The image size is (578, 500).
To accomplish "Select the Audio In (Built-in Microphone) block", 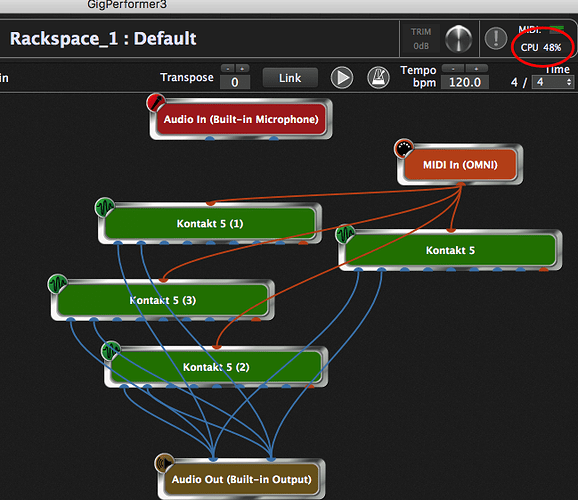I will 241,119.
